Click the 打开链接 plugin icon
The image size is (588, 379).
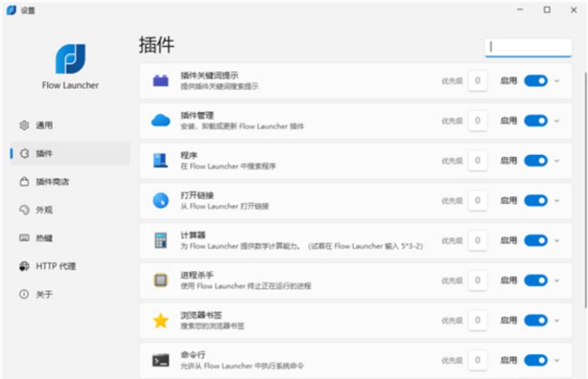pyautogui.click(x=160, y=201)
